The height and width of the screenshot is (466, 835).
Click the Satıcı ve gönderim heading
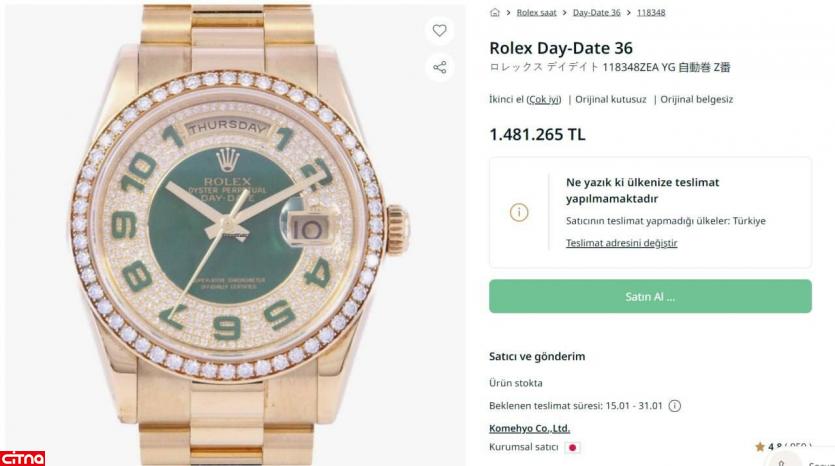coord(536,357)
